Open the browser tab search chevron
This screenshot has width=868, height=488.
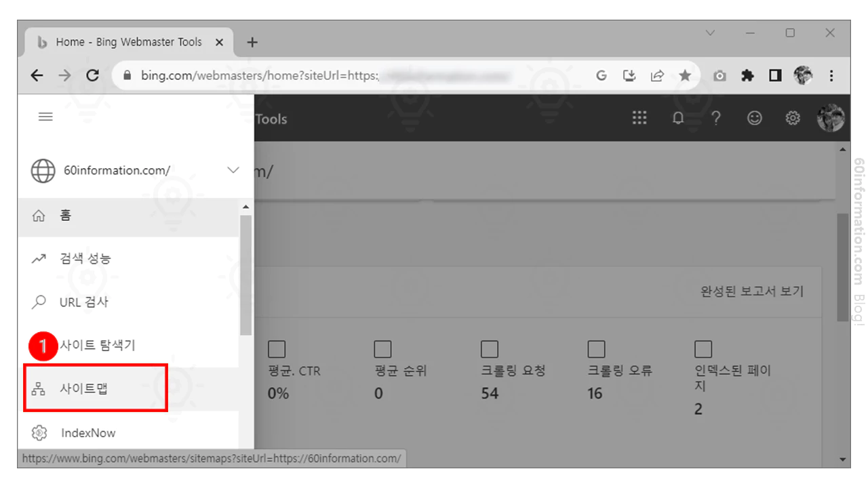click(709, 33)
